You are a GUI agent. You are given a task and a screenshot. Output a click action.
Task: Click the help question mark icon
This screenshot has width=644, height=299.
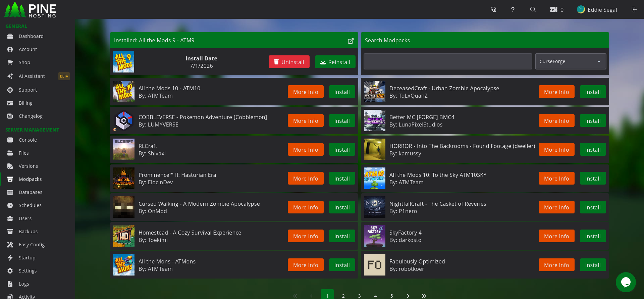(513, 9)
